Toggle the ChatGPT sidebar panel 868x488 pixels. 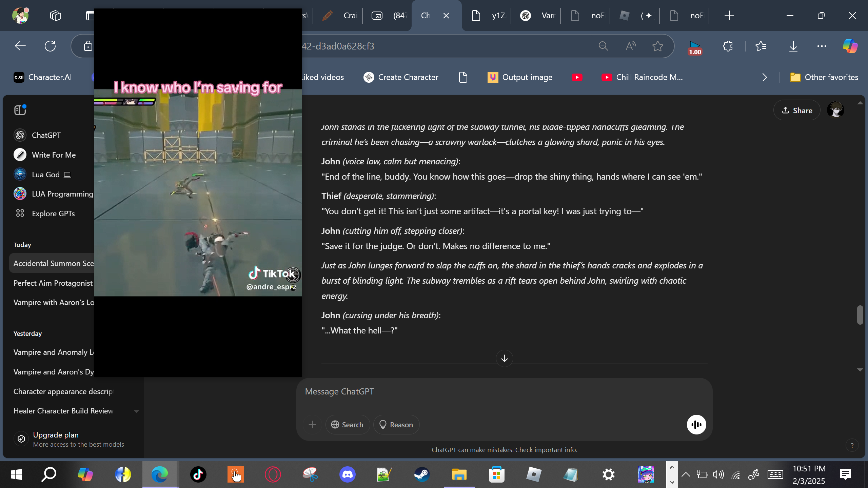point(20,110)
